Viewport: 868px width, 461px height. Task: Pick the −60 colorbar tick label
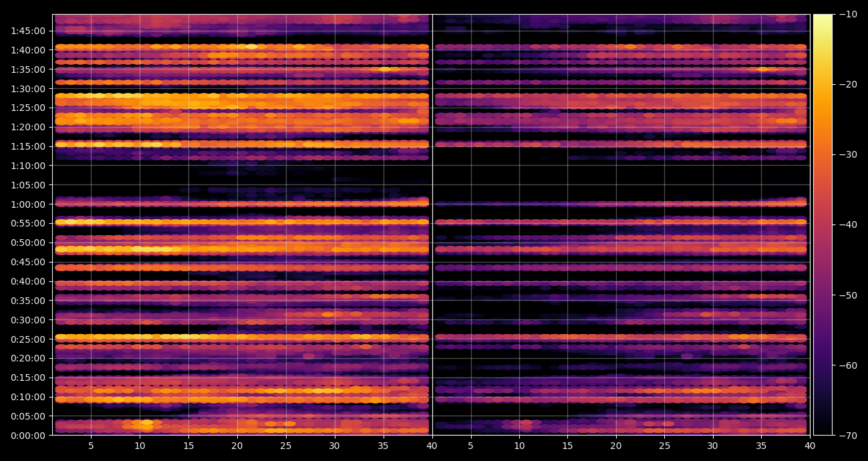[849, 365]
